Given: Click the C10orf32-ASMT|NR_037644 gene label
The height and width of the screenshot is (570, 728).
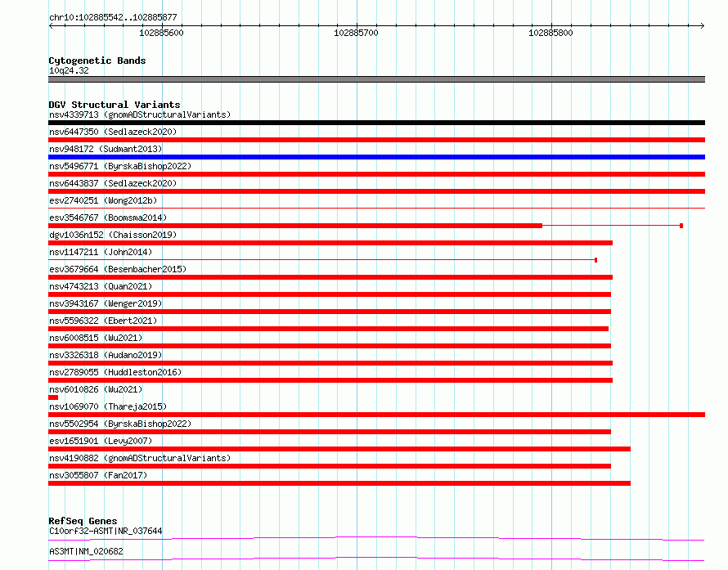Looking at the screenshot, I should [x=106, y=531].
